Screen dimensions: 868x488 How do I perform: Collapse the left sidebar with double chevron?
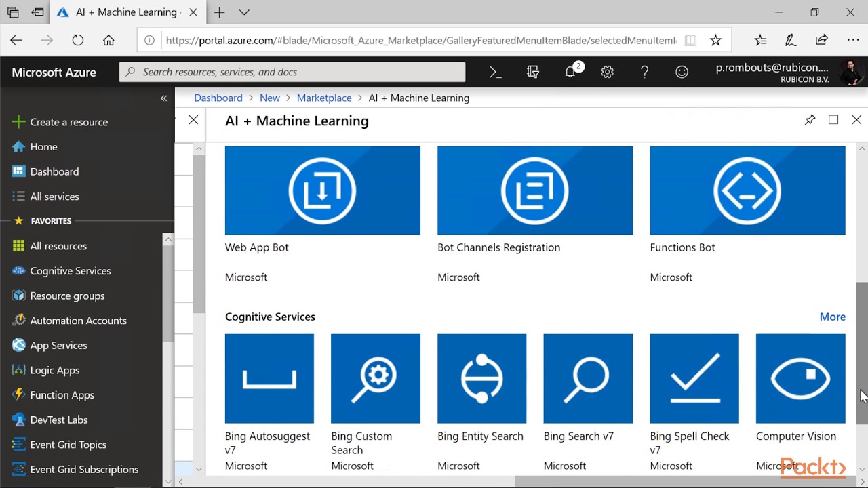163,98
